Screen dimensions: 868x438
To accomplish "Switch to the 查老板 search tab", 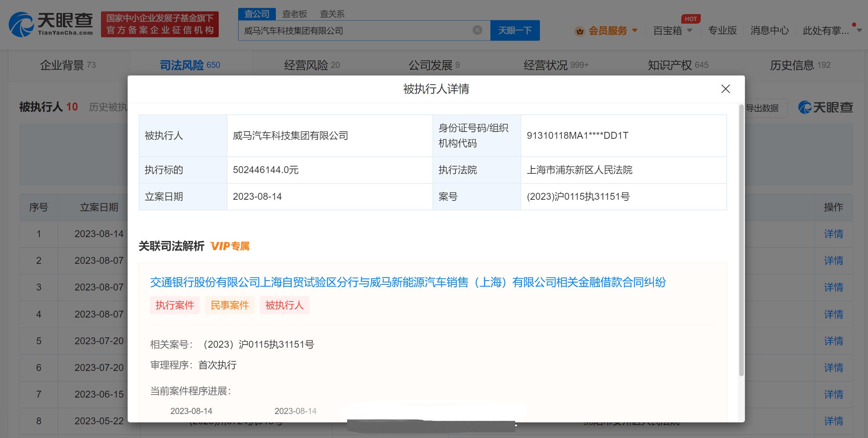I will point(294,14).
